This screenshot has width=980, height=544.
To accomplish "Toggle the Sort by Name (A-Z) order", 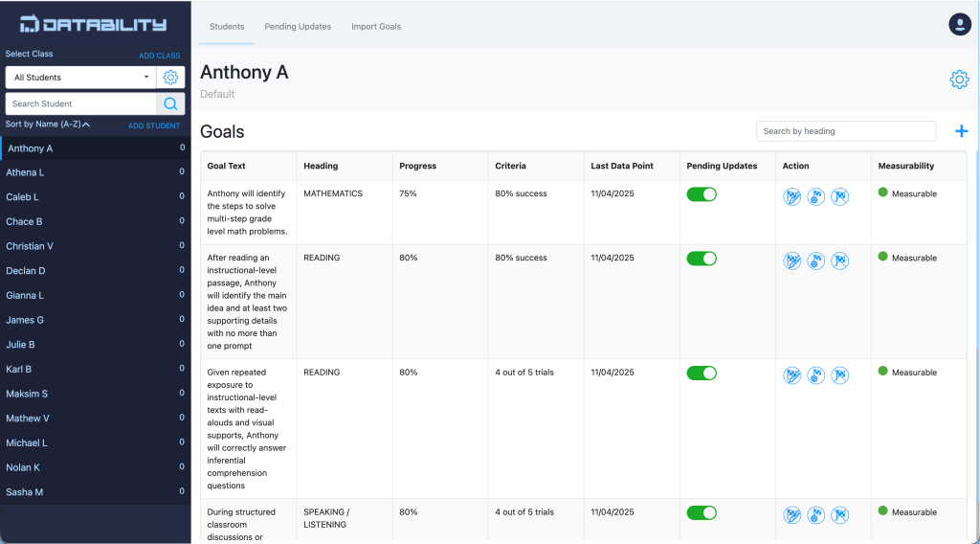I will (48, 125).
